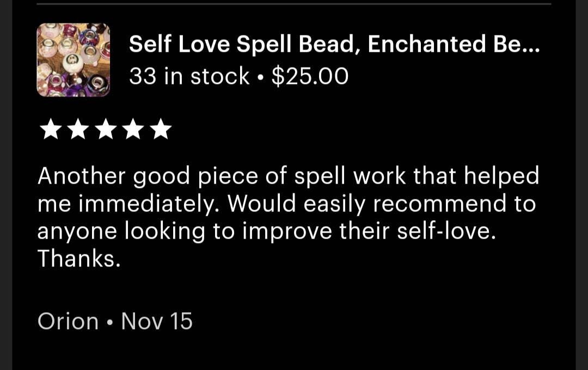This screenshot has height=370, width=588.
Task: Open the Self Love Spell Bead listing title
Action: (x=334, y=44)
